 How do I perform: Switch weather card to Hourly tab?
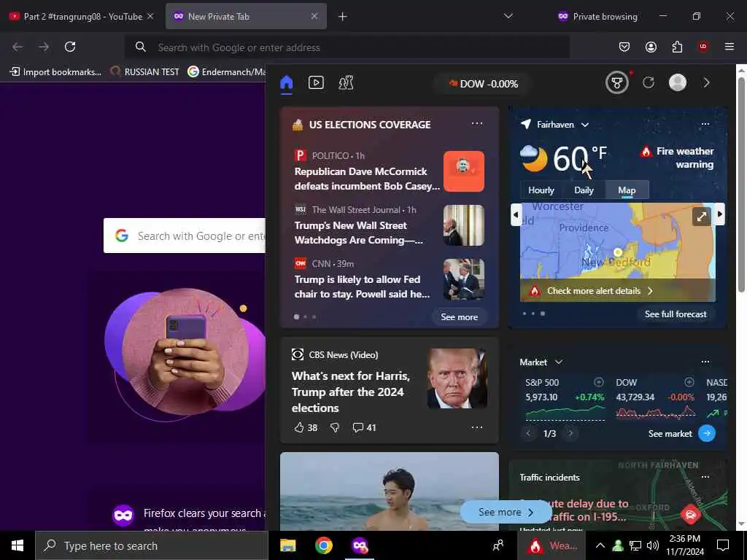click(541, 190)
